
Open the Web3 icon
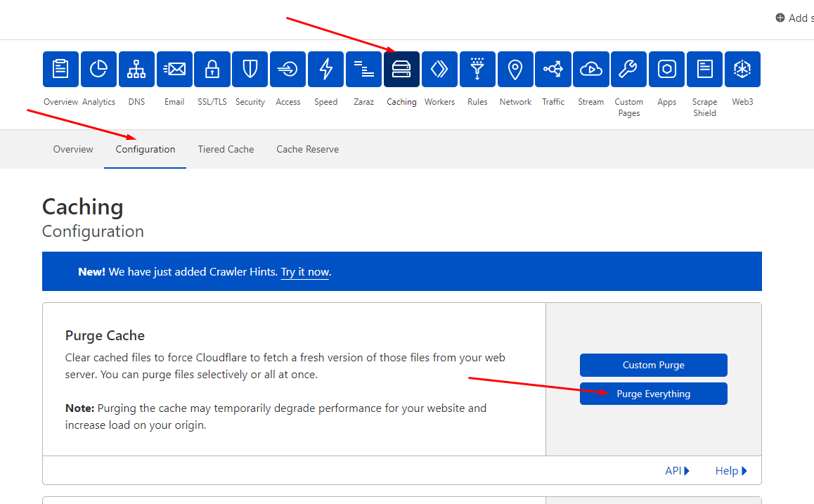(742, 69)
